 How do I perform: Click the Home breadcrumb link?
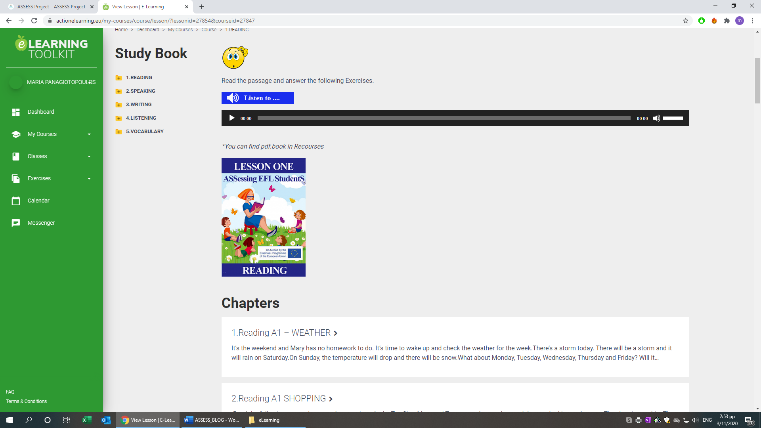pos(121,30)
